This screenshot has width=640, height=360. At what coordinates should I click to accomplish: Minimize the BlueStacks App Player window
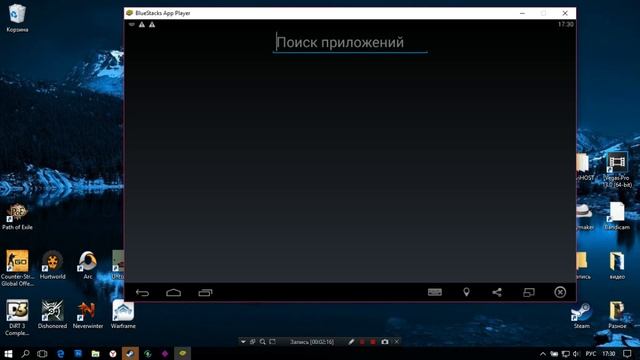coord(522,13)
